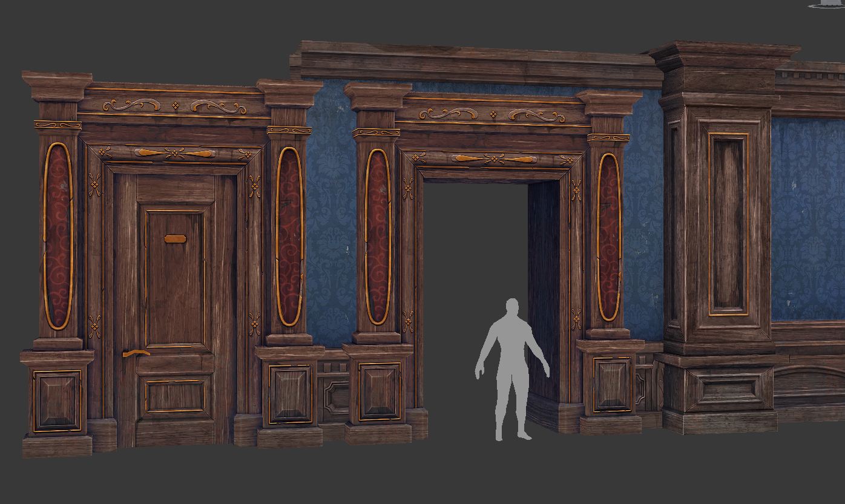Image resolution: width=845 pixels, height=504 pixels.
Task: Click the red oval panel left of open doorway
Action: pos(378,236)
